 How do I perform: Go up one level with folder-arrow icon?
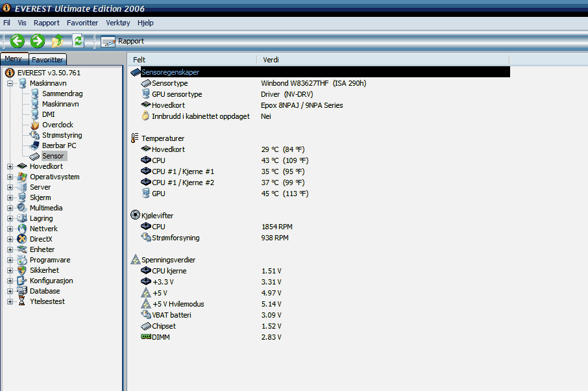(58, 41)
